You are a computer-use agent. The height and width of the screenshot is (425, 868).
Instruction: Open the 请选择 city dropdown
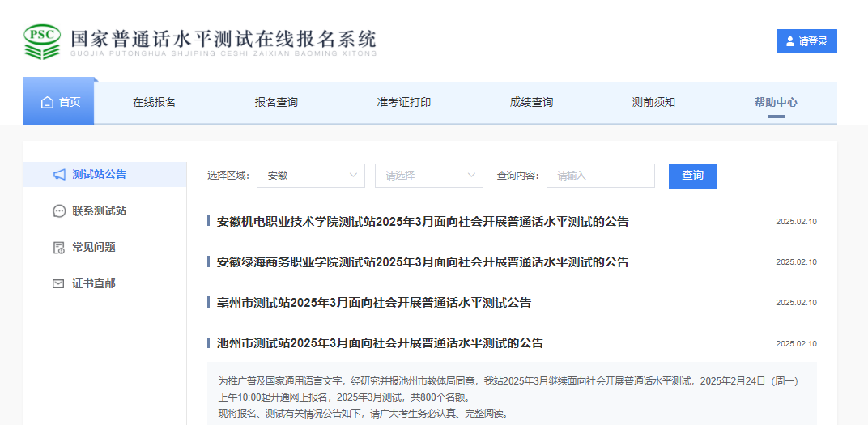click(429, 176)
